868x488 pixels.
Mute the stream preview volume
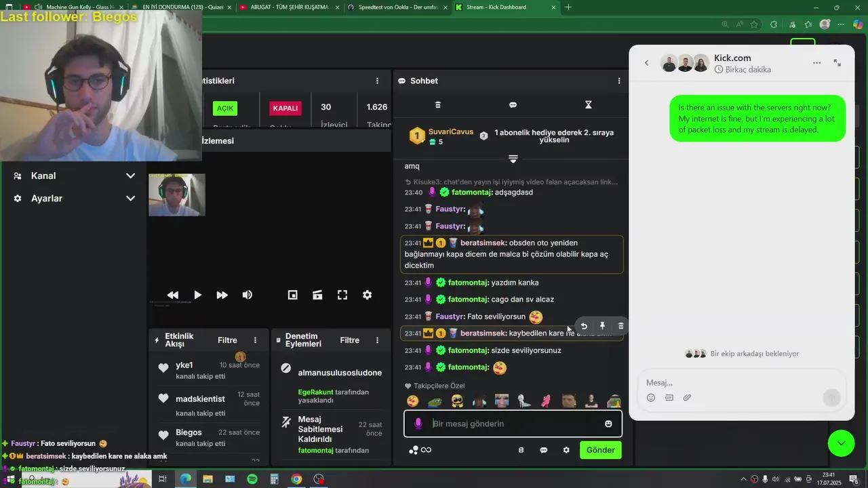pos(248,295)
